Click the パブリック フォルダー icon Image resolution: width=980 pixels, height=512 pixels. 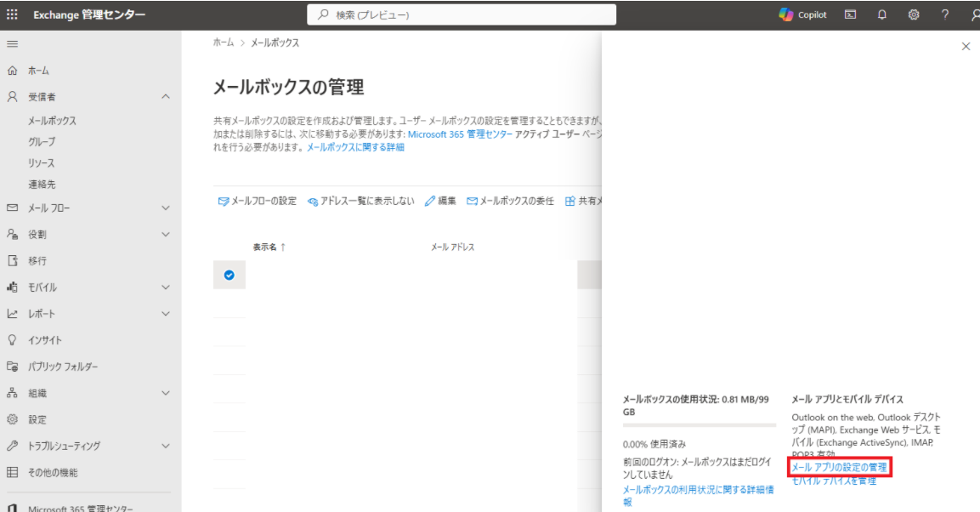[12, 367]
